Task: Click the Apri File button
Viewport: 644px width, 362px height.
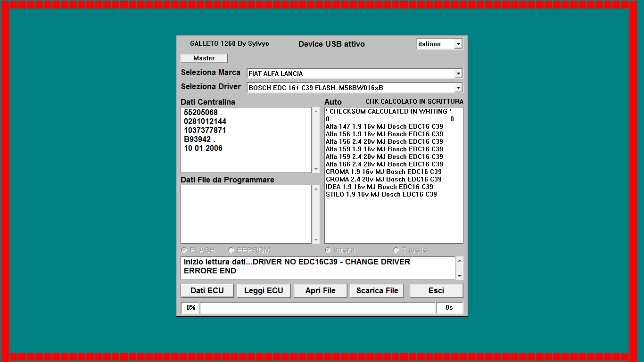Action: (320, 290)
